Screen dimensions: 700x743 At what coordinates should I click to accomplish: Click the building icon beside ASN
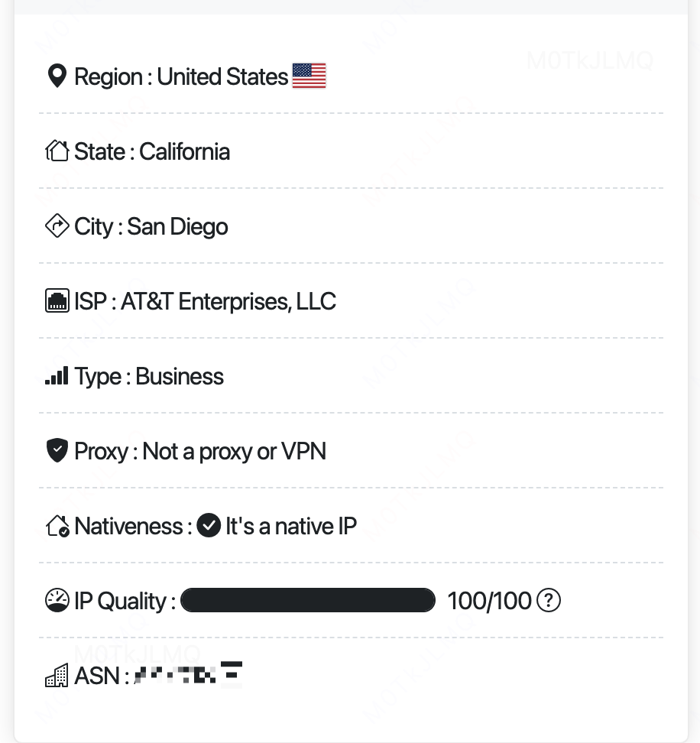[x=57, y=675]
